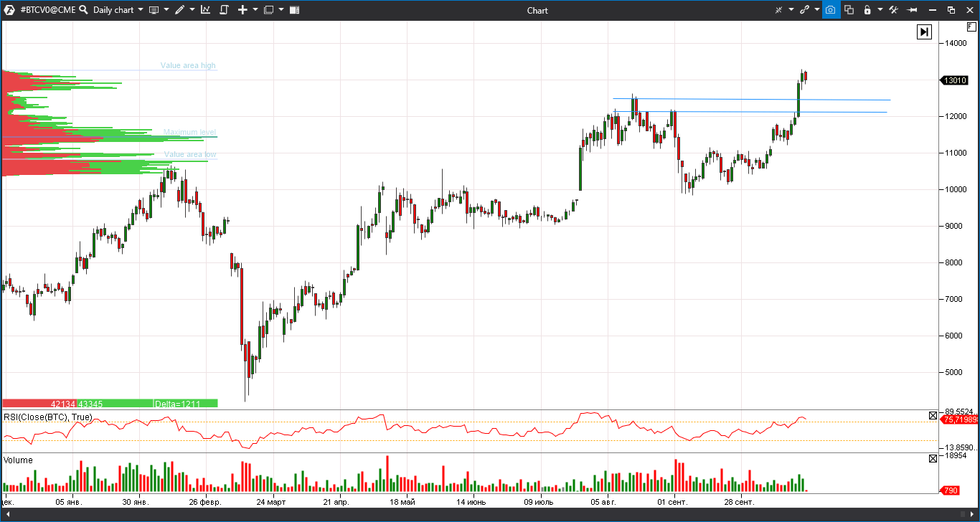Toggle the padlock lock icon
This screenshot has width=980, height=522.
[x=867, y=10]
